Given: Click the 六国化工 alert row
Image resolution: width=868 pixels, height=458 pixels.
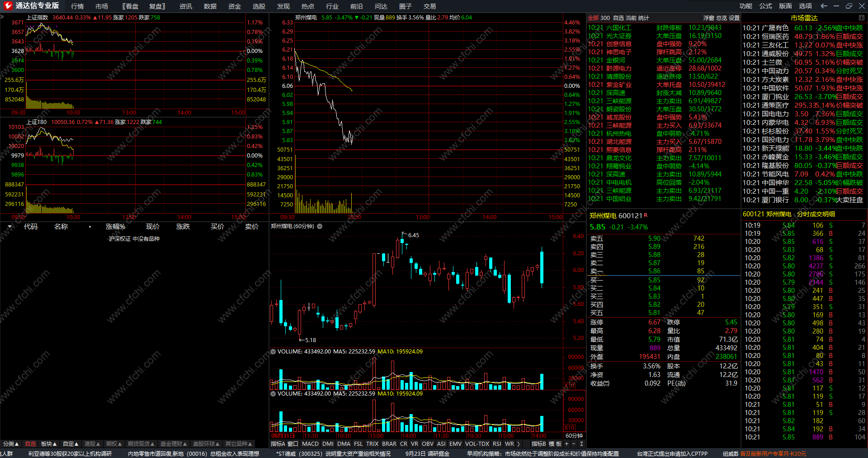Looking at the screenshot, I should point(663,28).
